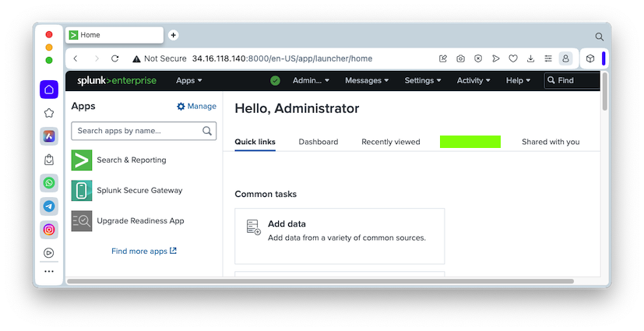Screen dimensions: 644x331
Task: Expand the Apps dropdown in the Splunk bar
Action: tap(188, 80)
